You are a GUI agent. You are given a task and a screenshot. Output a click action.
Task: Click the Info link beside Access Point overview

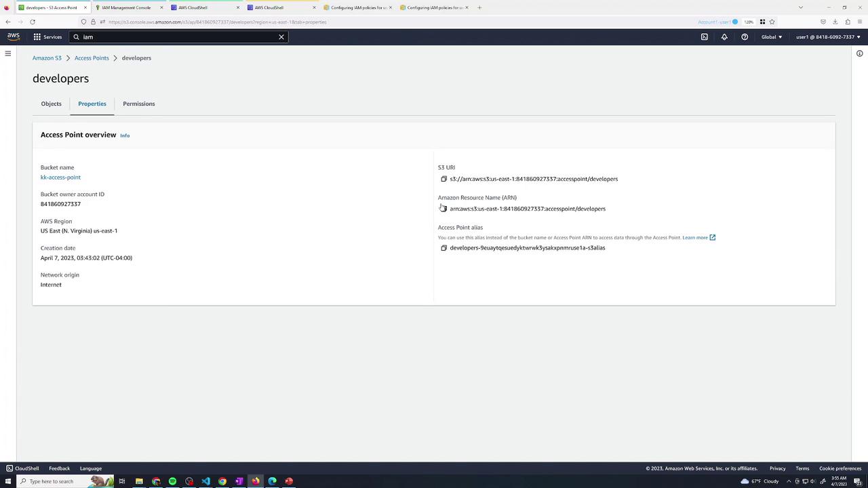pyautogui.click(x=125, y=136)
